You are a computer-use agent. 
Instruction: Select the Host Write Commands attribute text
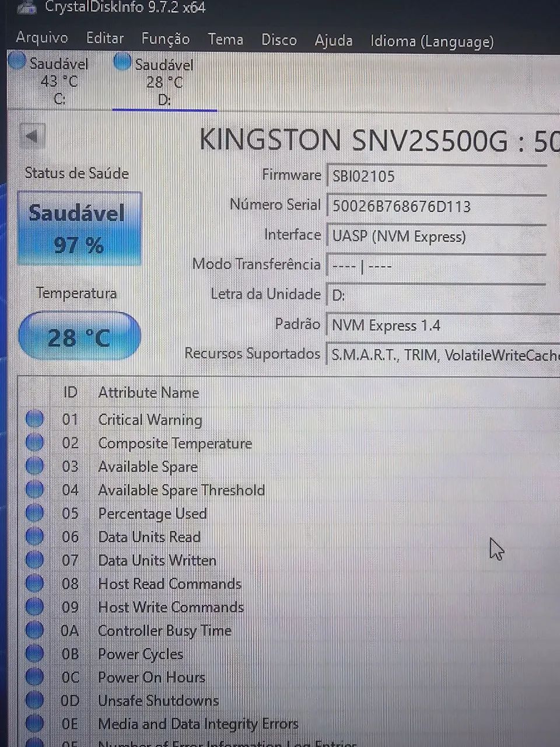pyautogui.click(x=171, y=607)
